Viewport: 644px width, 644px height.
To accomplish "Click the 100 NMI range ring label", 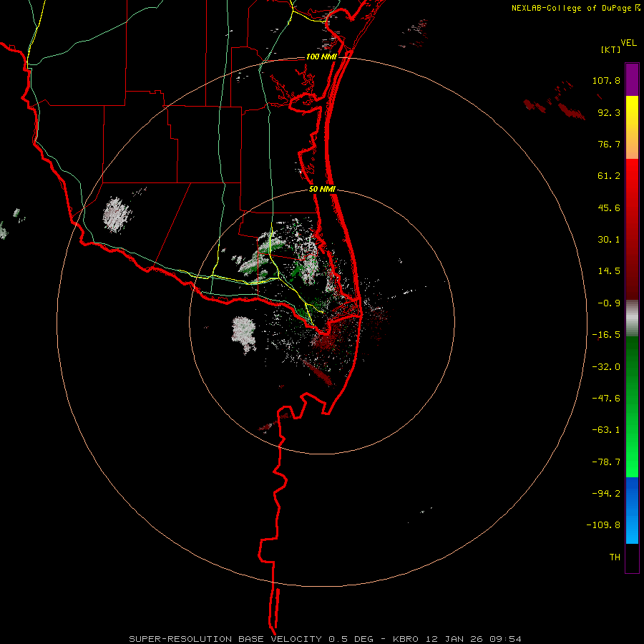I will [321, 57].
